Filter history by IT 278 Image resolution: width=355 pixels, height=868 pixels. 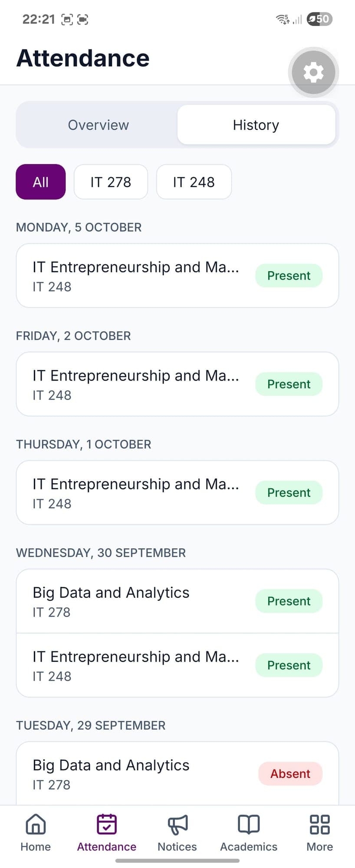click(x=111, y=182)
